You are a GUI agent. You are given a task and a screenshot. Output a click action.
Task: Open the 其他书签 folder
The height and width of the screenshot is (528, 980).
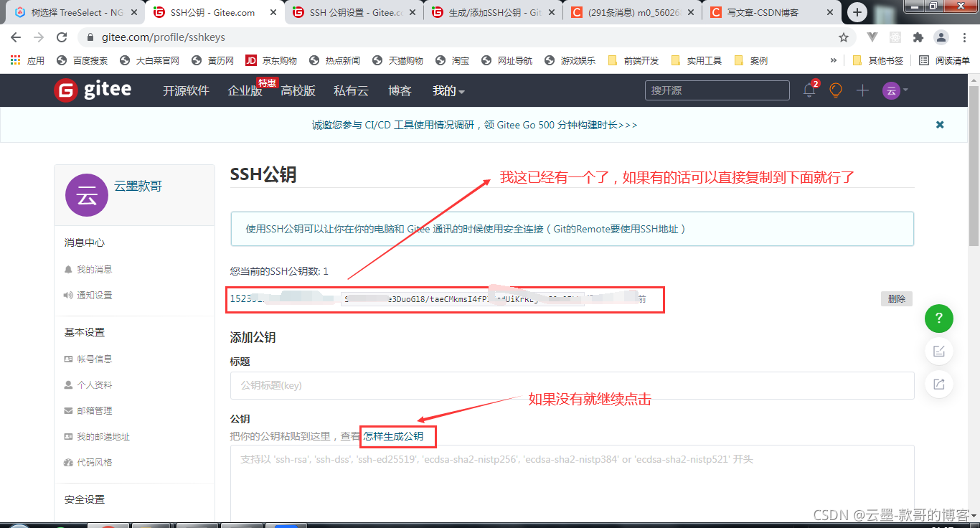click(877, 61)
